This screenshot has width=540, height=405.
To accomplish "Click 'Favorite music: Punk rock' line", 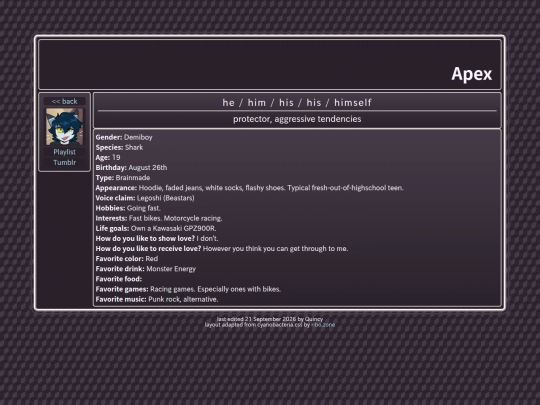I will coord(157,299).
